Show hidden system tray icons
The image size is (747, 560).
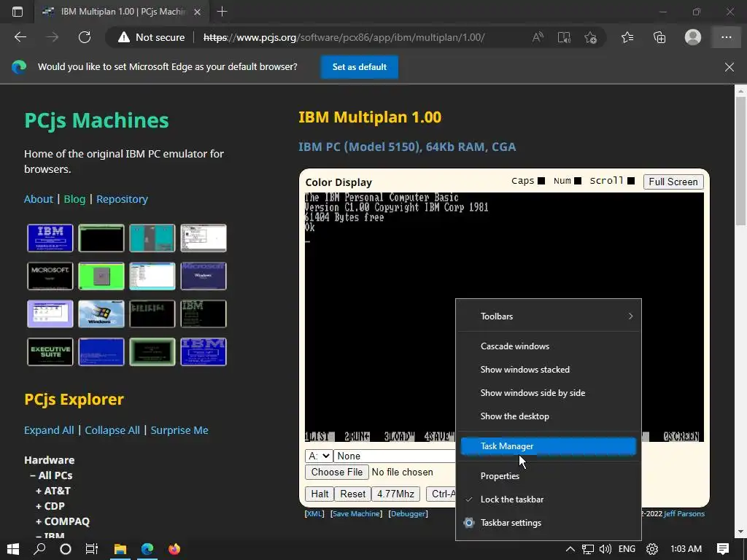pos(570,549)
